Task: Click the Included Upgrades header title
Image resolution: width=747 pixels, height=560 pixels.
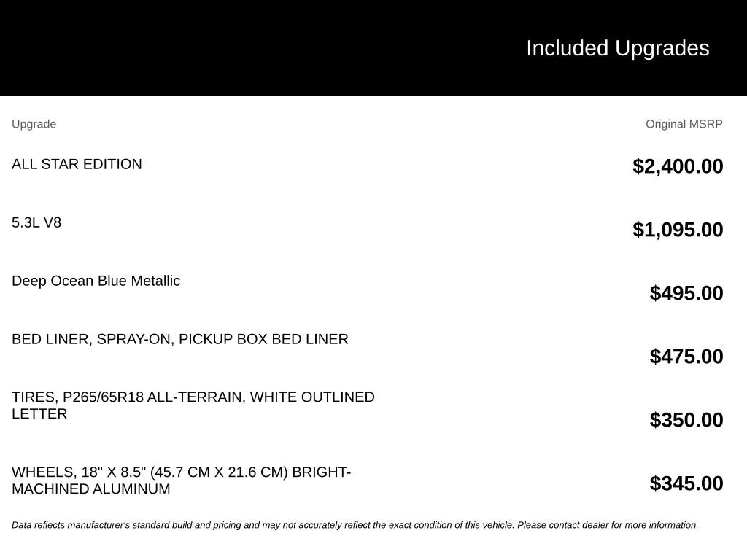Action: point(617,48)
